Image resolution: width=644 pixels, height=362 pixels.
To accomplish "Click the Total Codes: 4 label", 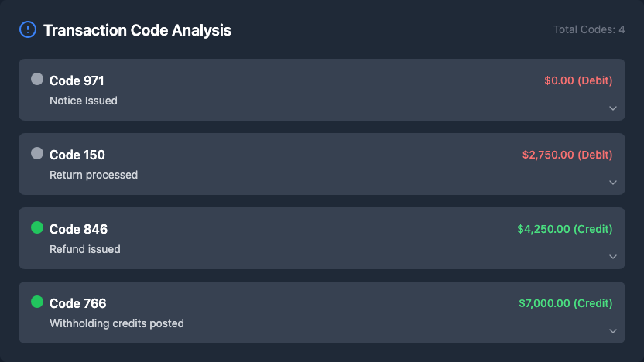I will click(588, 30).
